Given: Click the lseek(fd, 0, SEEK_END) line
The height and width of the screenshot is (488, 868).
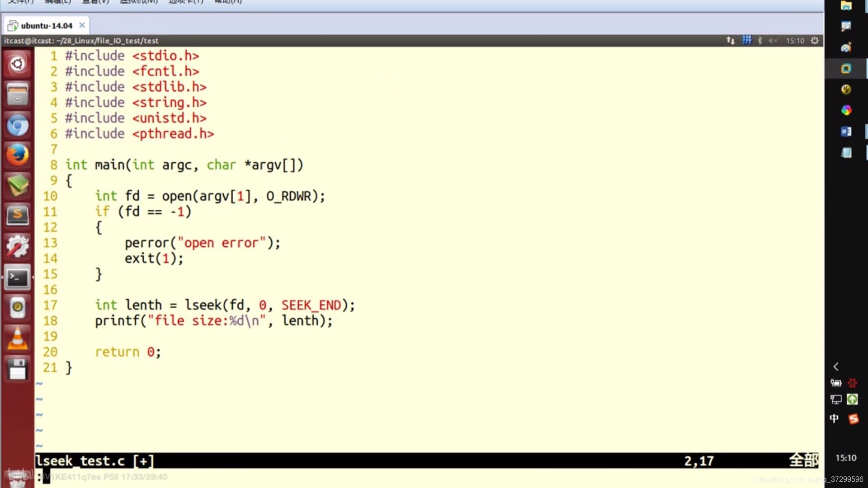Looking at the screenshot, I should (x=225, y=305).
